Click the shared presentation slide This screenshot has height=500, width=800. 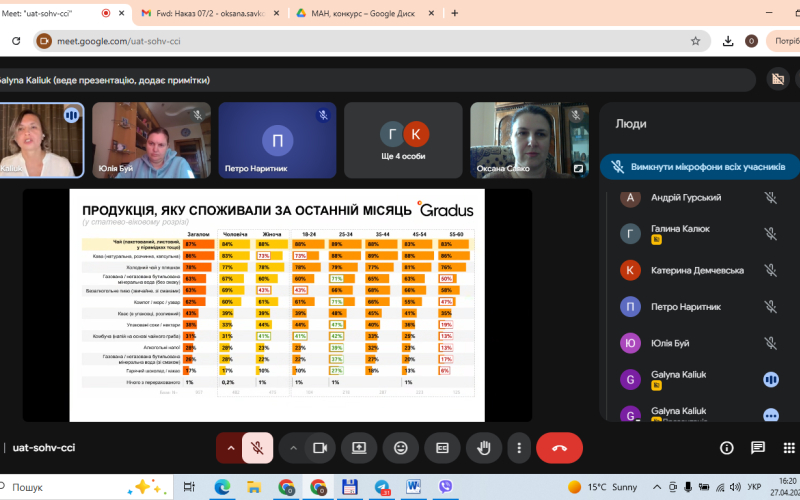point(277,305)
